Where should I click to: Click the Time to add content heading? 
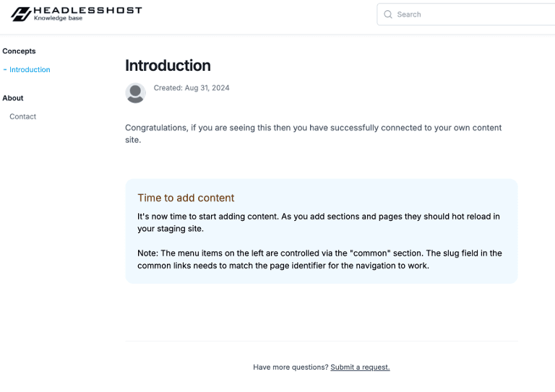(x=186, y=198)
